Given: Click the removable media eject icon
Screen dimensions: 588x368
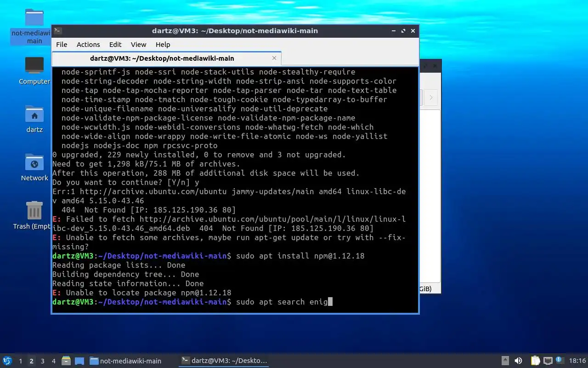Looking at the screenshot, I should tap(505, 361).
